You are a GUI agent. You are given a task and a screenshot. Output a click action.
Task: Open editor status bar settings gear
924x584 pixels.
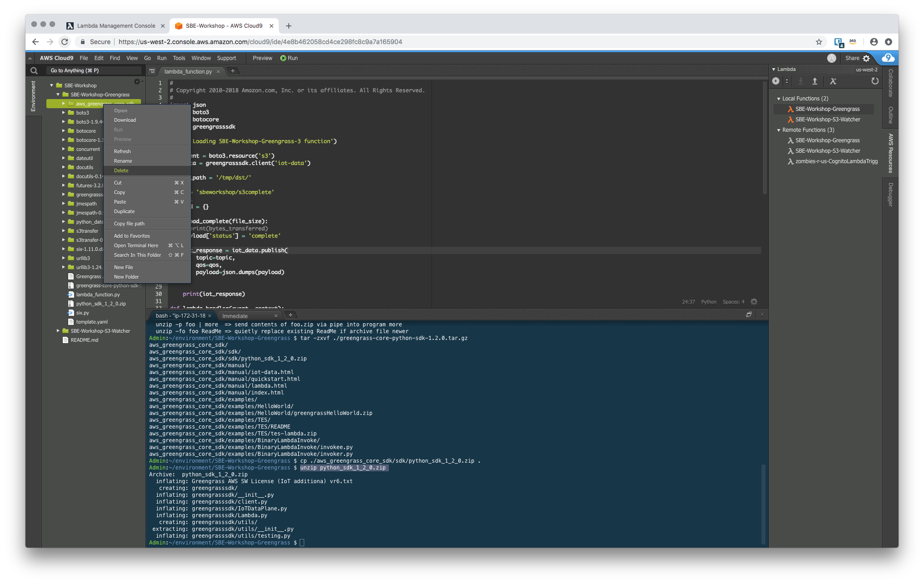[754, 302]
